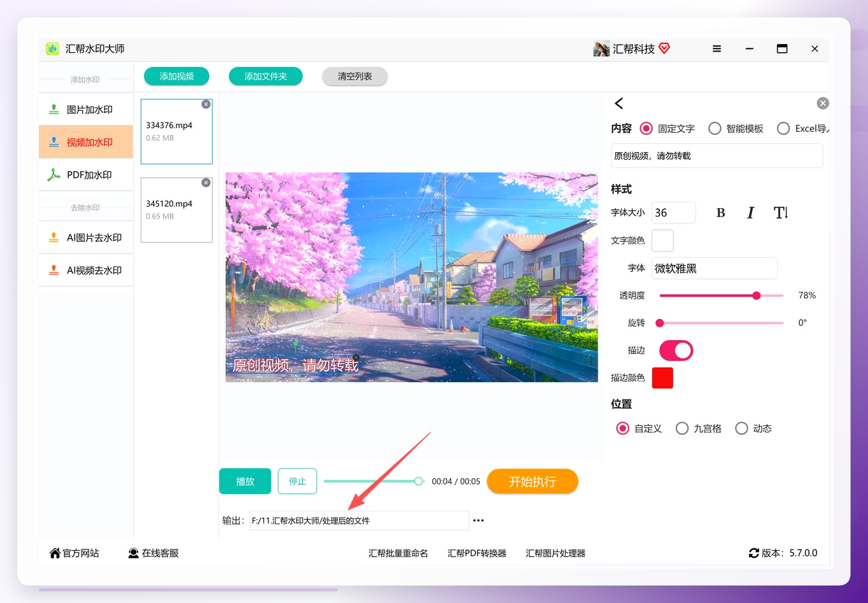The image size is (868, 603).
Task: Toggle bold text style
Action: [720, 213]
